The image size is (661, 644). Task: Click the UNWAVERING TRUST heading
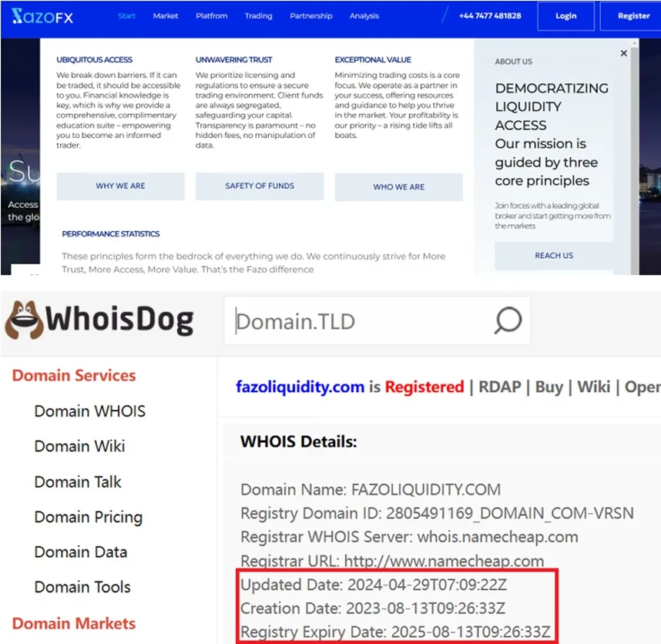coord(234,60)
